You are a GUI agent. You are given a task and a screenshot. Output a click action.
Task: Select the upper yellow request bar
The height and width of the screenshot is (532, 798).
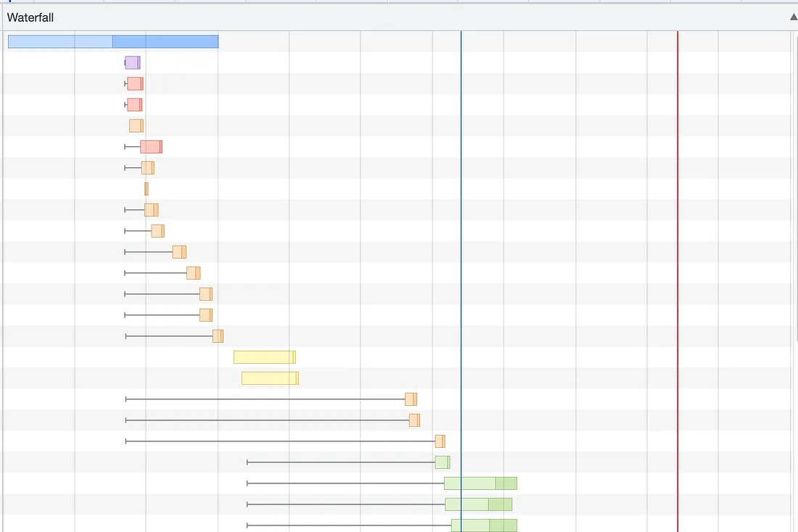[x=264, y=357]
